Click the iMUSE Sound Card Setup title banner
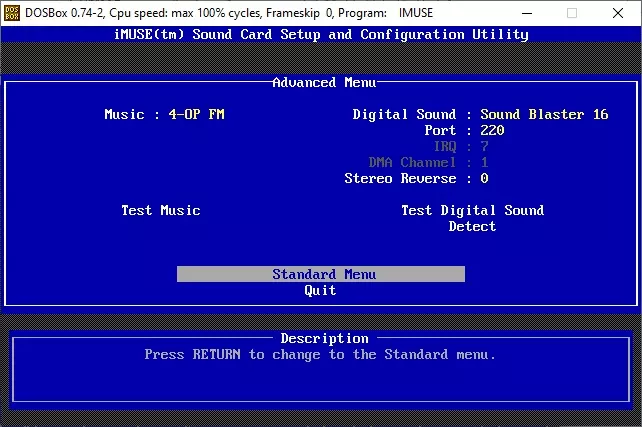Image resolution: width=642 pixels, height=427 pixels. [x=321, y=34]
